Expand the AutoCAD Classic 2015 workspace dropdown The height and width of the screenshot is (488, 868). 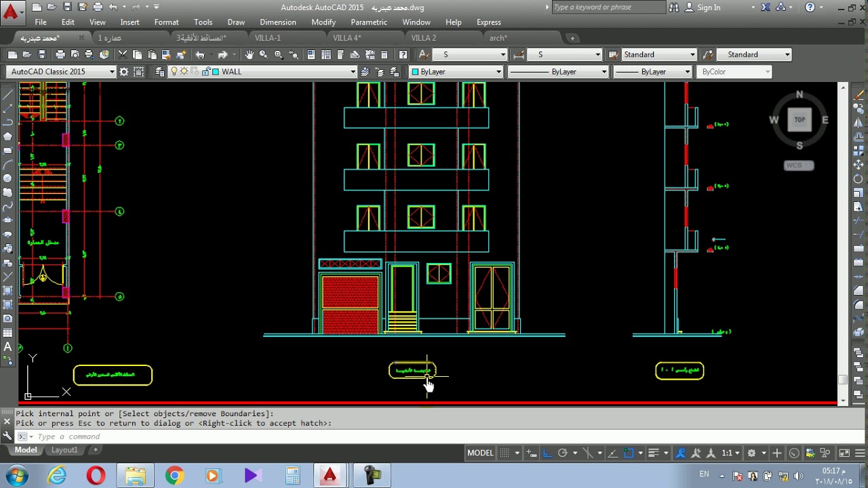coord(112,72)
